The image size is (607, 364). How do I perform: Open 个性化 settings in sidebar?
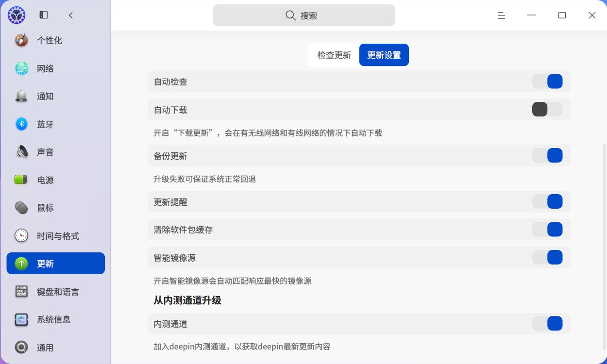click(x=56, y=40)
